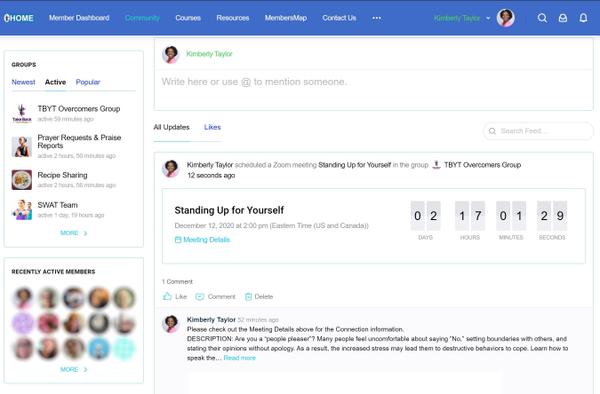Open the TBYT Overcomers Group logo
The width and height of the screenshot is (600, 394).
coord(22,114)
